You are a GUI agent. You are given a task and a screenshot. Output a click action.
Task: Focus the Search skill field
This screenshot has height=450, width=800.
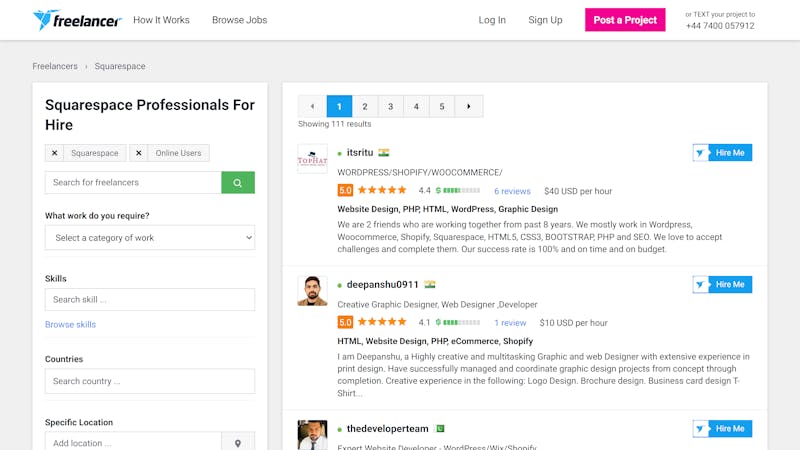(150, 299)
